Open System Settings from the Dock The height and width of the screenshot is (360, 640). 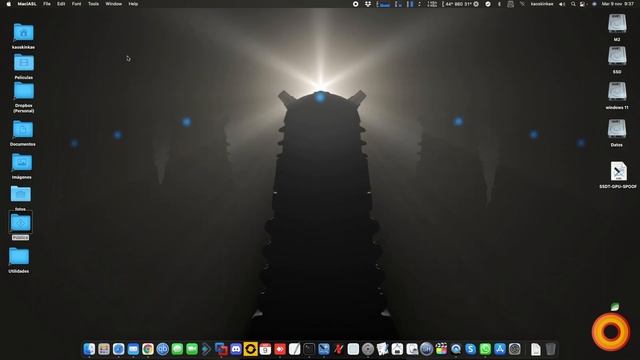pos(515,349)
